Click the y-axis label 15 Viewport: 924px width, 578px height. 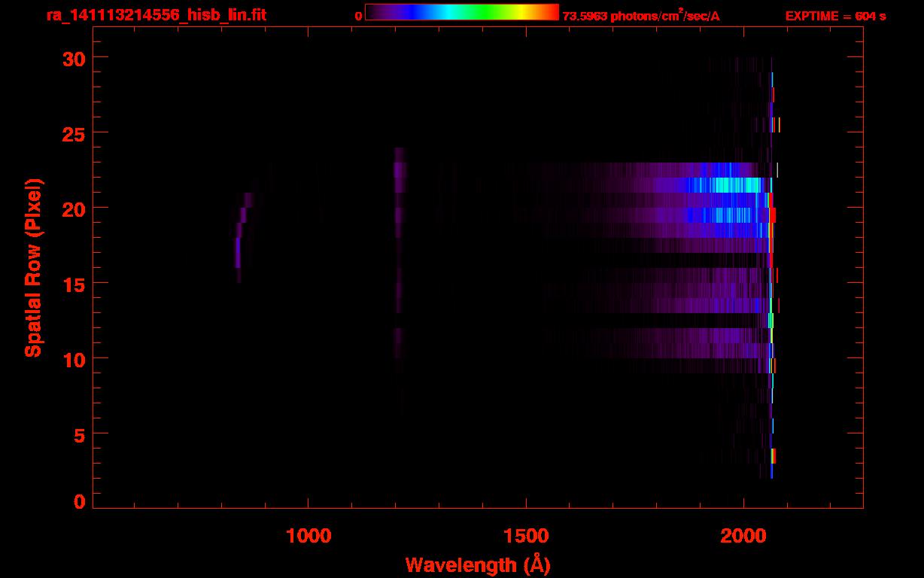pos(72,284)
